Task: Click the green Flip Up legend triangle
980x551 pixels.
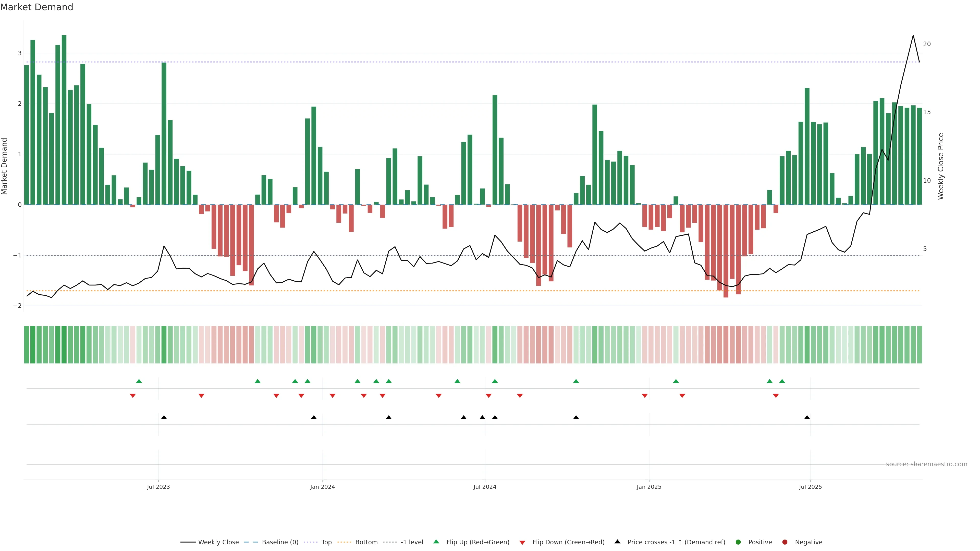Action: pos(436,542)
